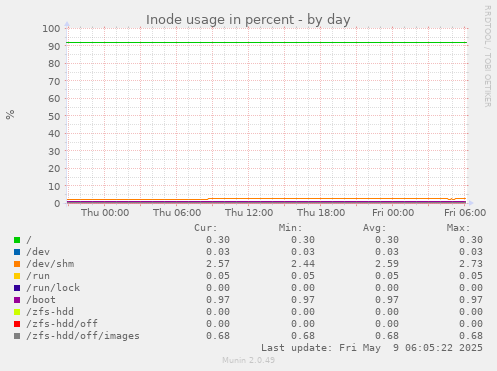Viewport: 497px width, 371px height.
Task: Select the /dev legend label
Action: 38,252
